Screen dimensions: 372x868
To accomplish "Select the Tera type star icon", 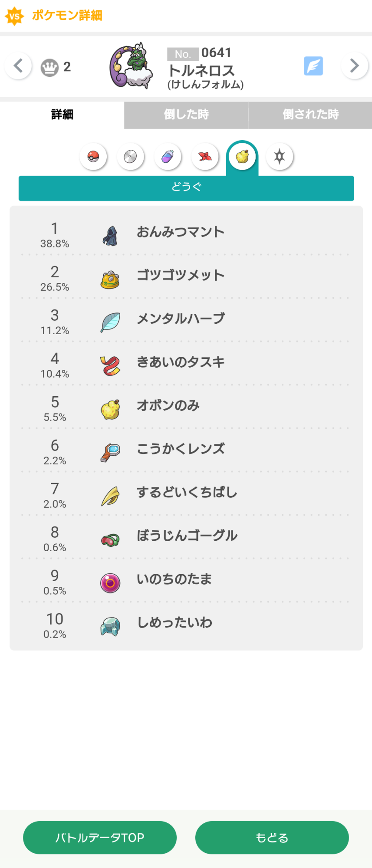I will click(280, 156).
